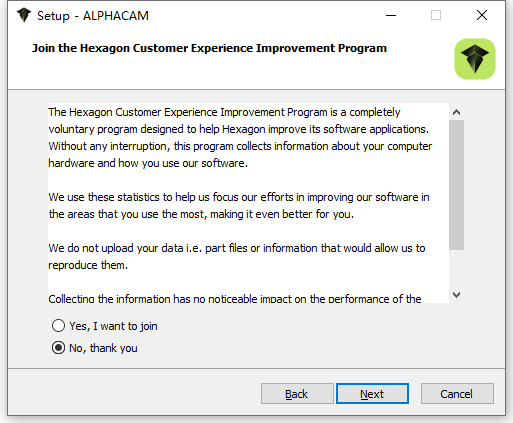Click the empty scrollbar track below the thumb

click(456, 268)
